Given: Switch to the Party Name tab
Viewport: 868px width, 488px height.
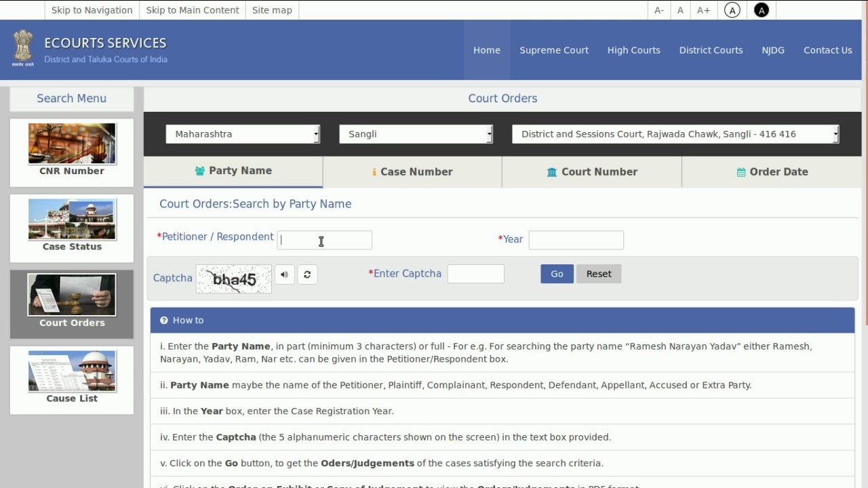Looking at the screenshot, I should pyautogui.click(x=233, y=171).
